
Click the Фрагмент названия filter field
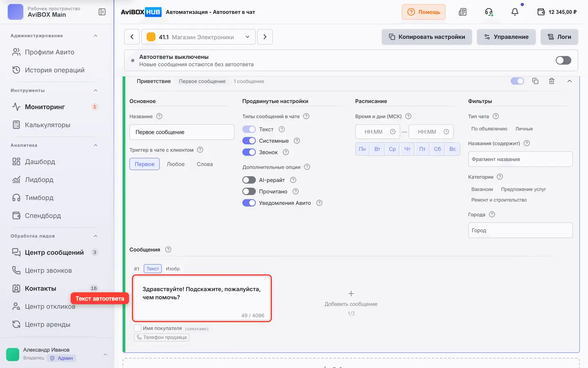coord(520,159)
